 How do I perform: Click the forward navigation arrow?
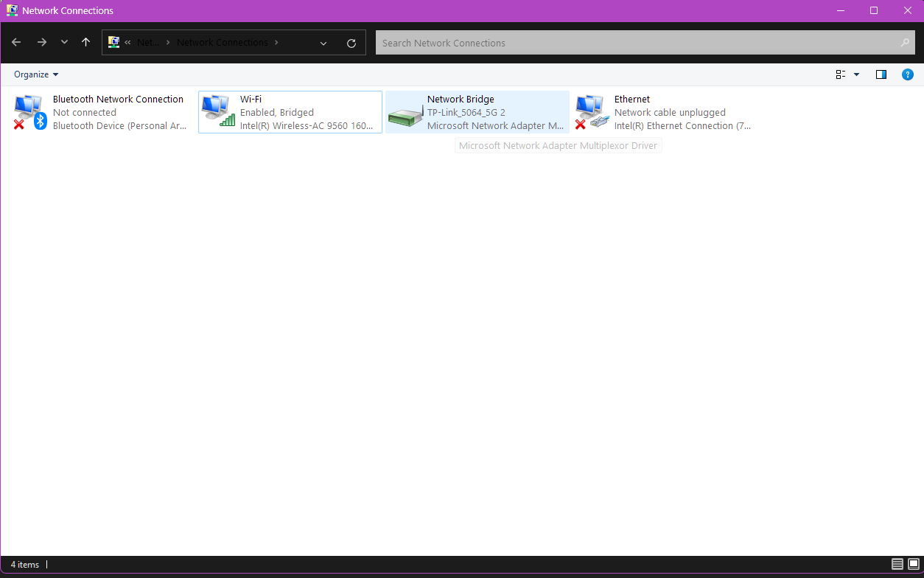(x=42, y=43)
